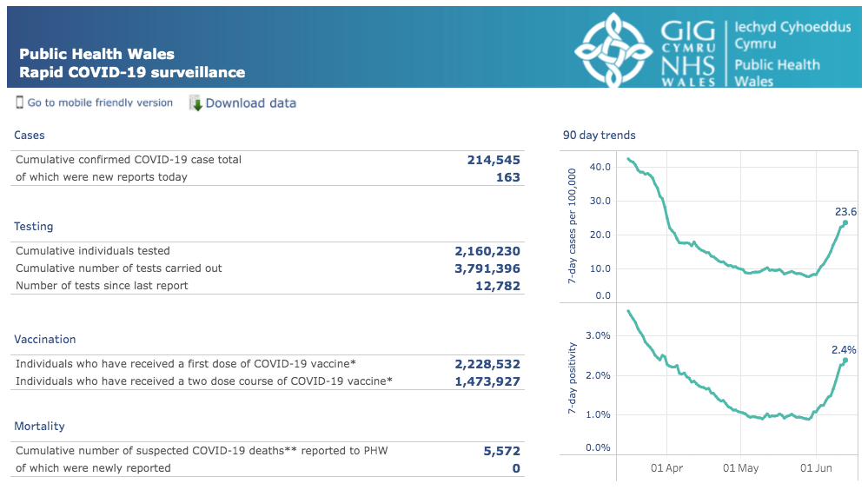Click the tests since last report value
The image size is (868, 490).
498,286
